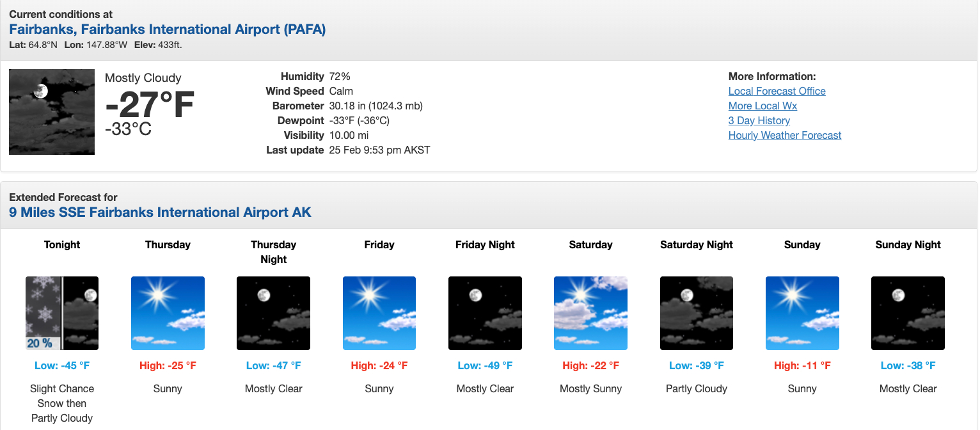Click Sunday's High: -11 °F temperature
Screen dimensions: 980x430
pyautogui.click(x=802, y=366)
